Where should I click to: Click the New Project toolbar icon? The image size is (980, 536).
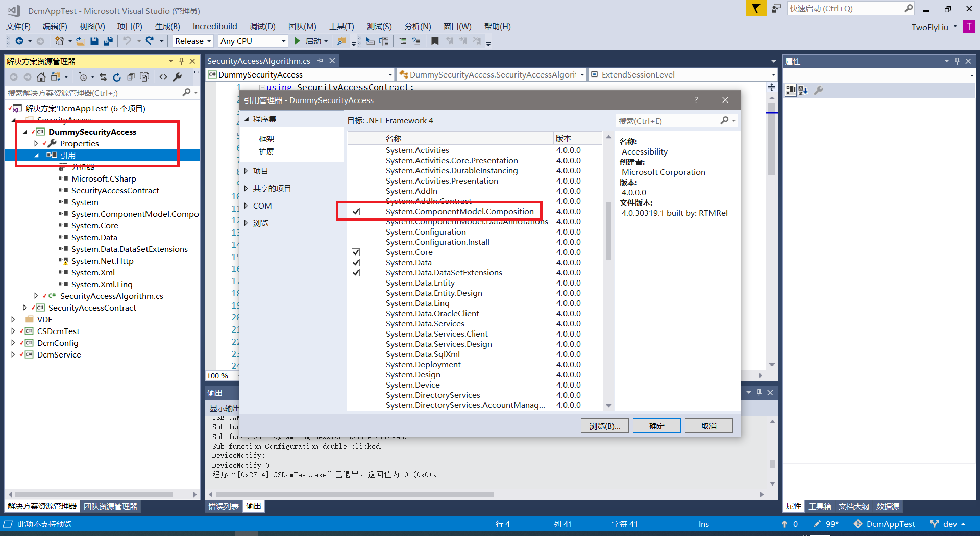pos(59,41)
